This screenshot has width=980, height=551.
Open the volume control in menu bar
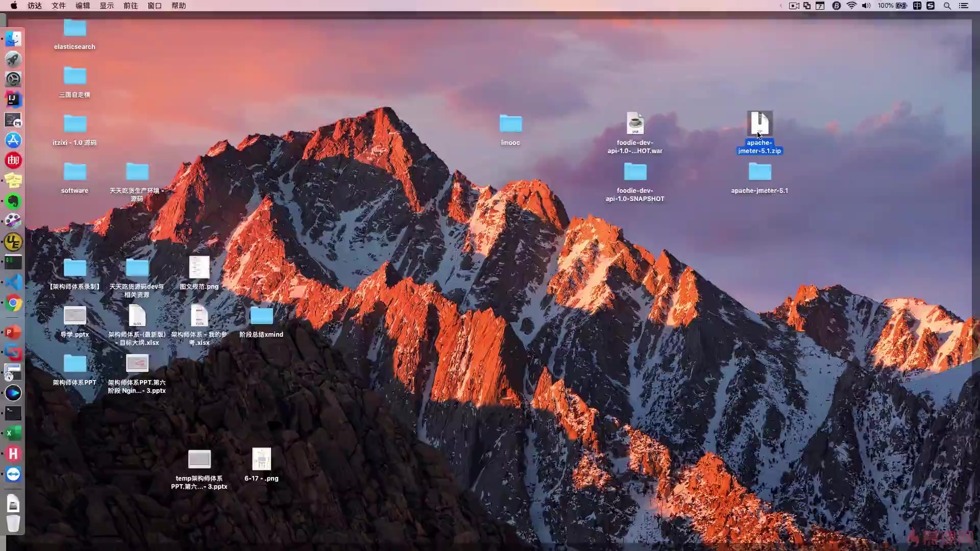(866, 6)
